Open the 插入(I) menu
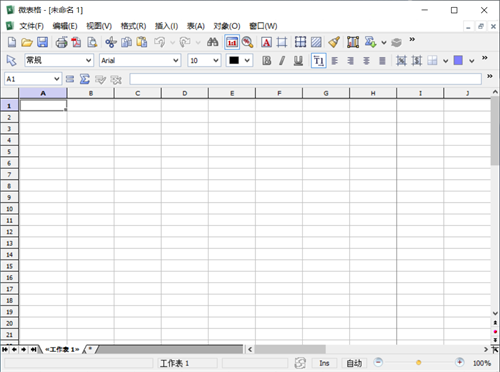The width and height of the screenshot is (500, 372). pyautogui.click(x=166, y=26)
